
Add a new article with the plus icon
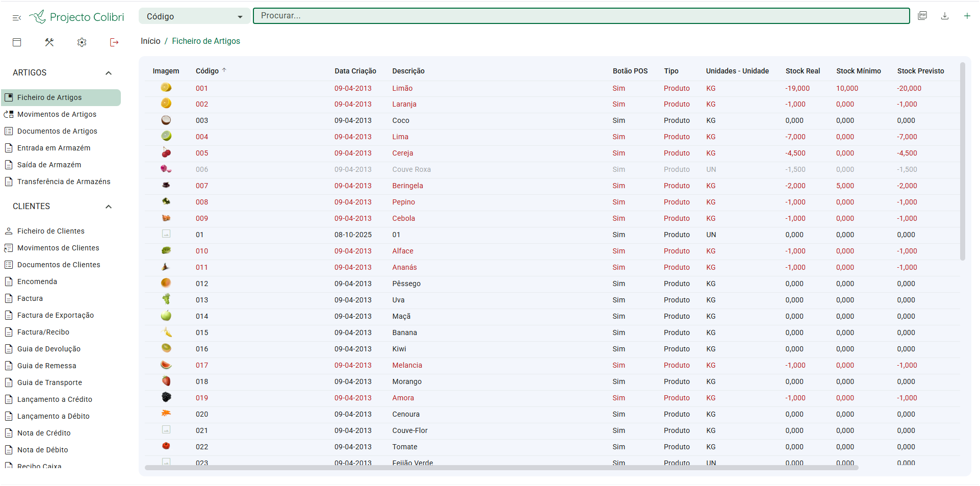[967, 16]
